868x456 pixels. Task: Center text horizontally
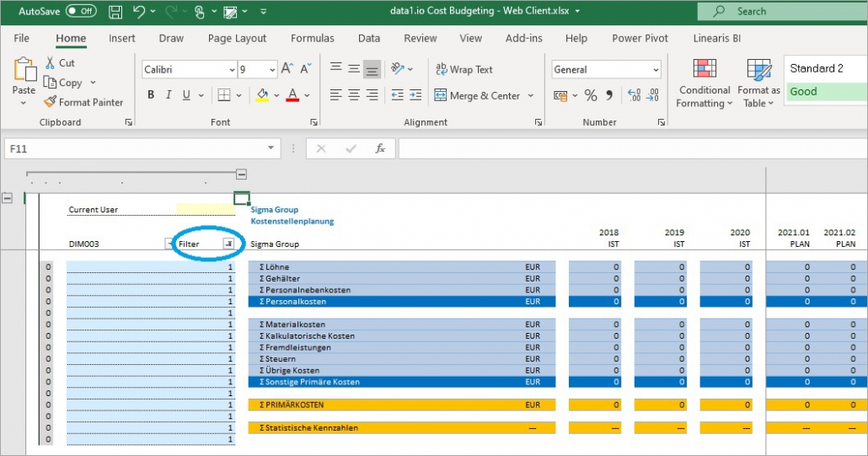354,95
